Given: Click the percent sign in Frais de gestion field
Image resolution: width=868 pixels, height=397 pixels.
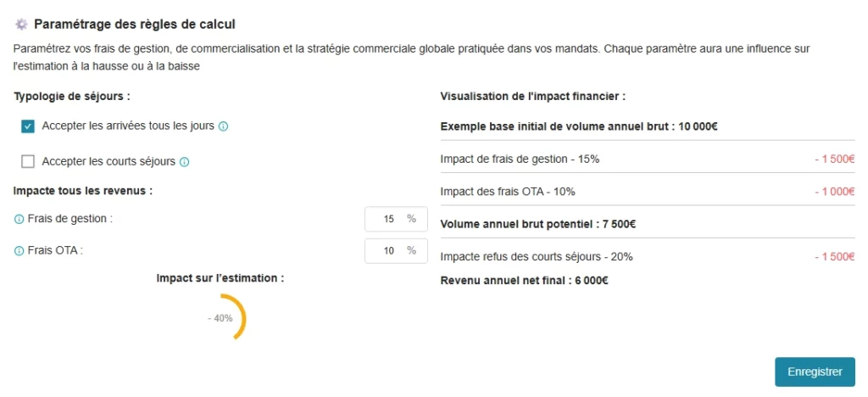Looking at the screenshot, I should point(411,219).
